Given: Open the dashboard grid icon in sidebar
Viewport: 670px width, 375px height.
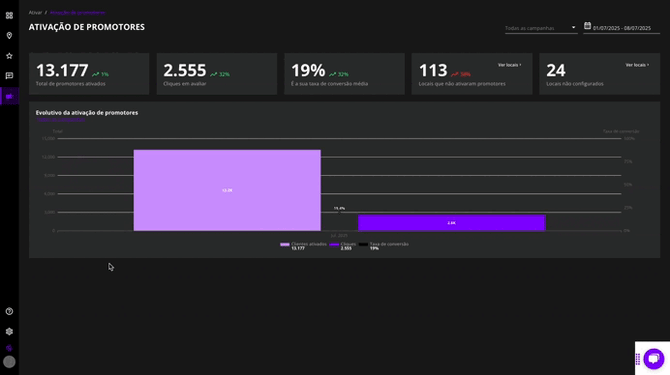Looking at the screenshot, I should click(x=9, y=16).
